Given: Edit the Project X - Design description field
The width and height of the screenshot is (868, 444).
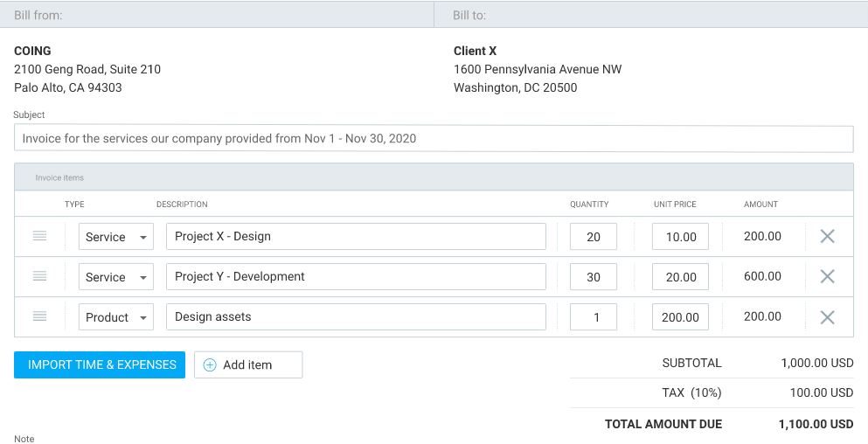Looking at the screenshot, I should pyautogui.click(x=356, y=236).
